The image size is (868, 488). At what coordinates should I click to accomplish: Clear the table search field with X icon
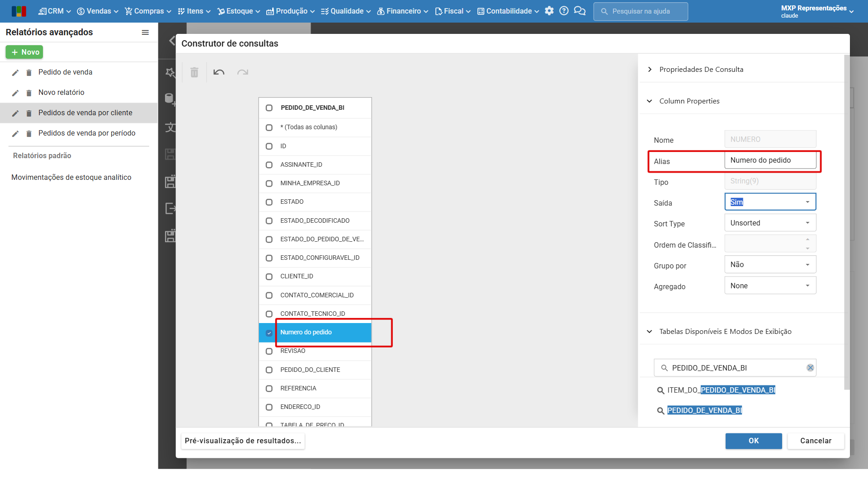point(810,368)
